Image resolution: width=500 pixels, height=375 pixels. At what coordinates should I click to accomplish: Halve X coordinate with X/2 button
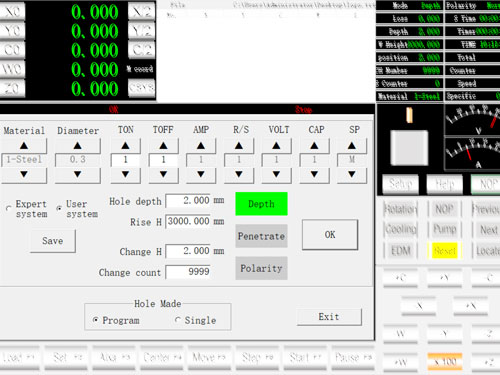[142, 11]
